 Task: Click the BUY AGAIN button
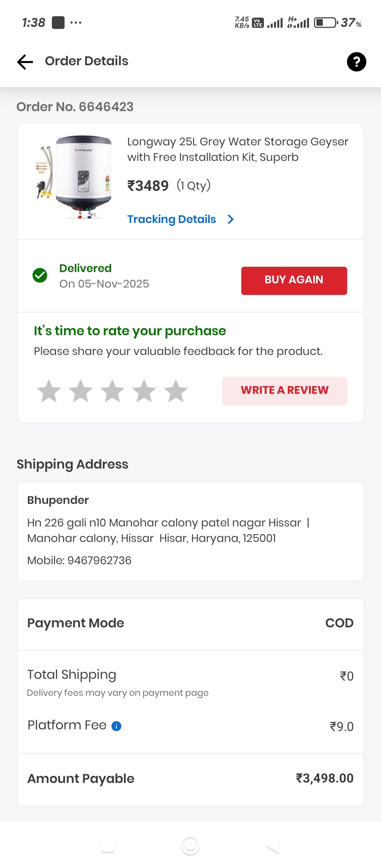pos(294,281)
